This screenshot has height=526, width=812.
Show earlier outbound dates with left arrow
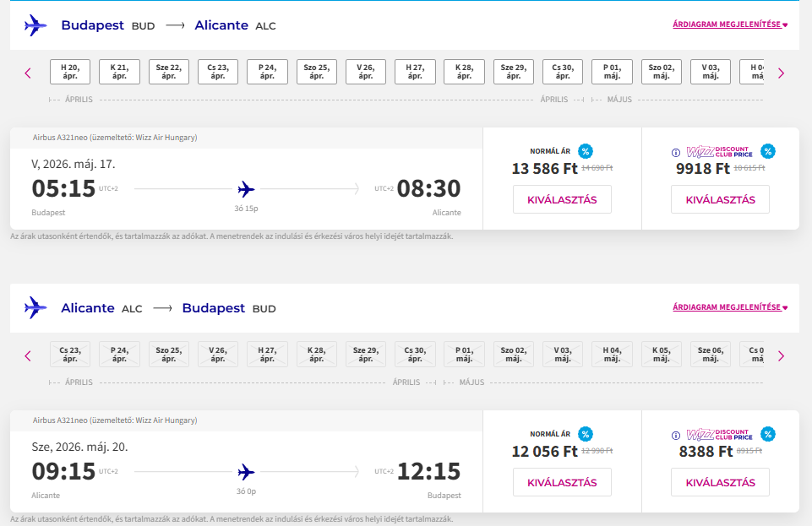[x=28, y=73]
